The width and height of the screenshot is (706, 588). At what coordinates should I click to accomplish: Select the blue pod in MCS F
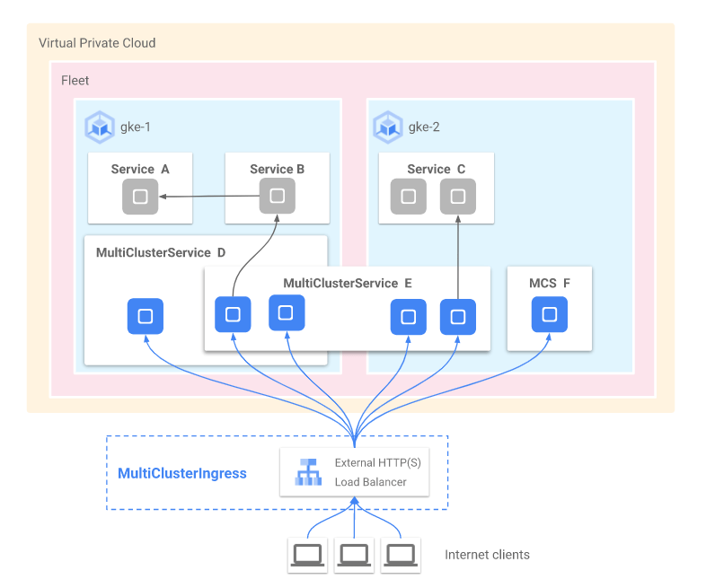coord(550,314)
